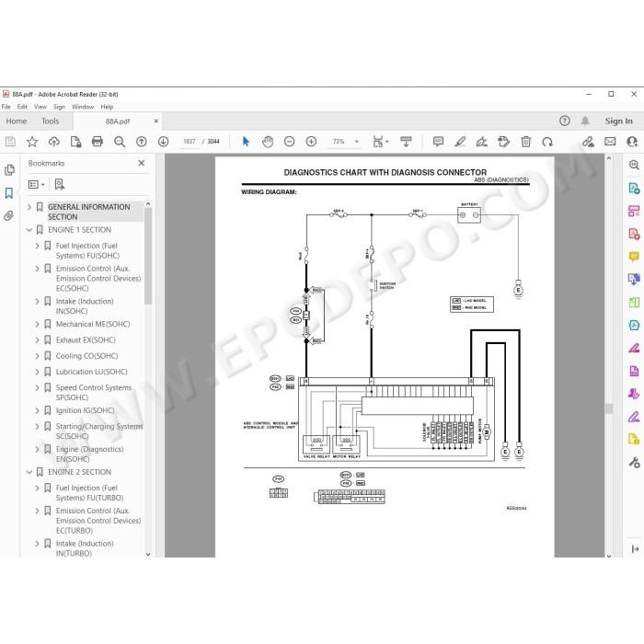Switch to the Tools tab
644x644 pixels.
point(50,121)
